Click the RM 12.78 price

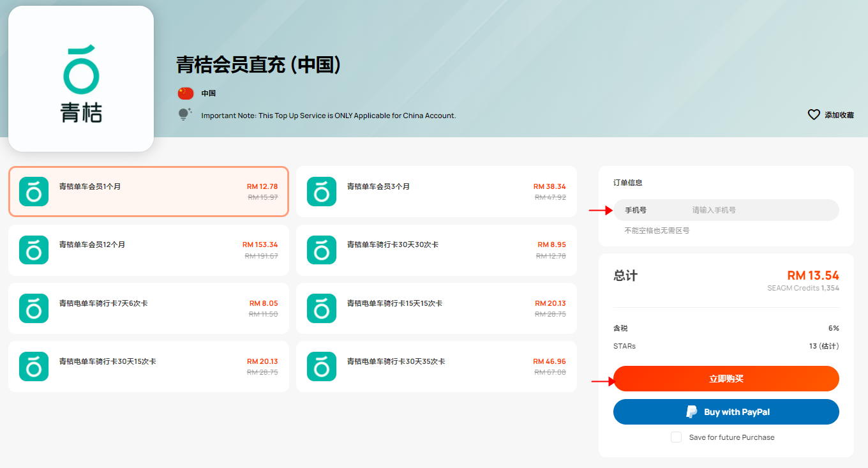(x=262, y=186)
